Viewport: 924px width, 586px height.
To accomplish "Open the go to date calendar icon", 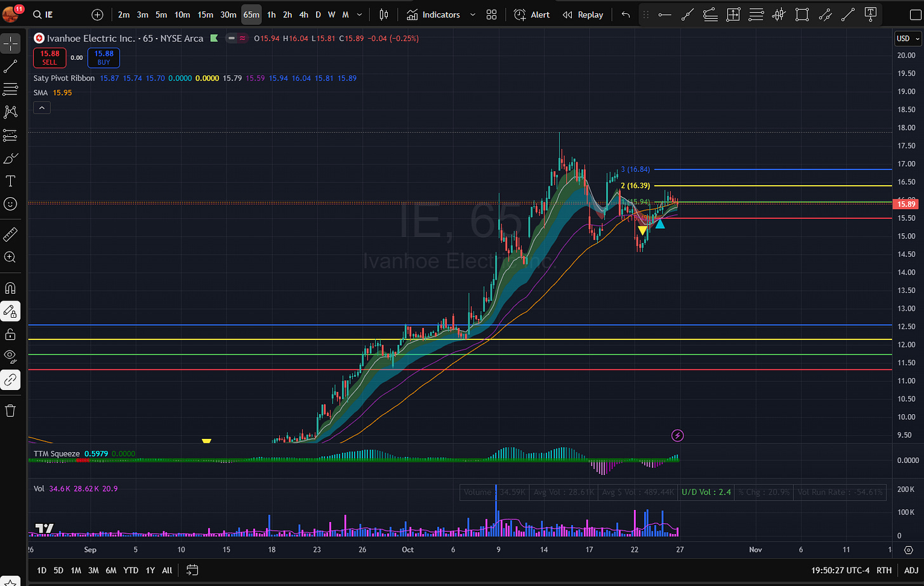I will coord(193,570).
